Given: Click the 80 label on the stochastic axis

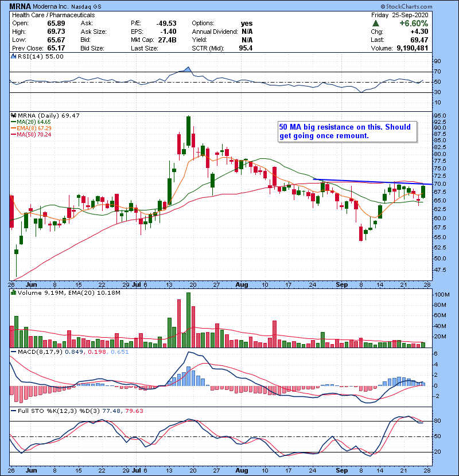Looking at the screenshot, I should pyautogui.click(x=438, y=421).
